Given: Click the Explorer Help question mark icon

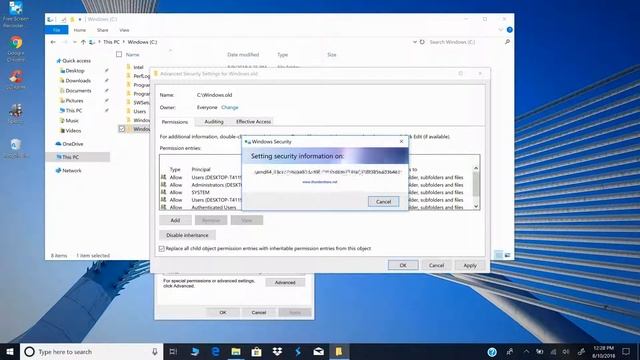Looking at the screenshot, I should click(509, 30).
